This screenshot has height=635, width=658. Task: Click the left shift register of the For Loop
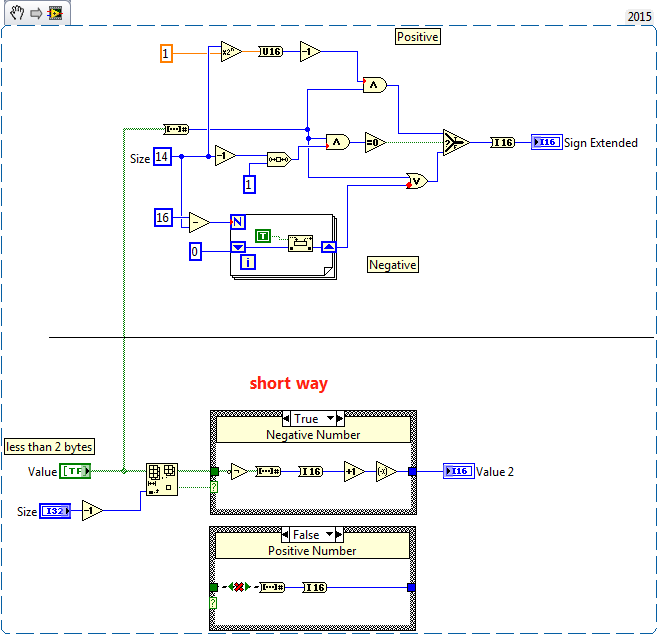pyautogui.click(x=238, y=247)
